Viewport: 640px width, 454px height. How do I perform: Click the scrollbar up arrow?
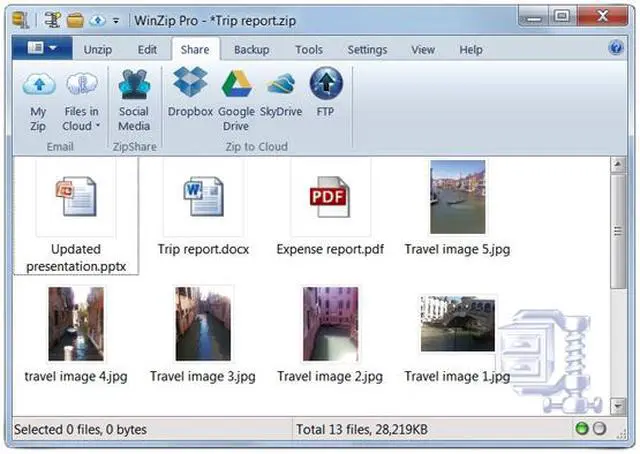coord(618,165)
